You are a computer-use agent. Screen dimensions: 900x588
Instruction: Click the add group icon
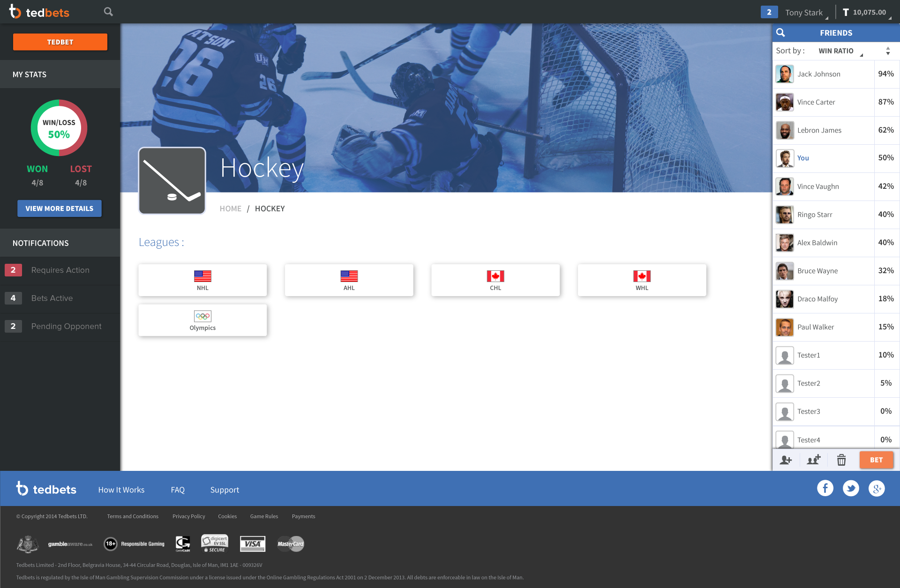point(814,460)
